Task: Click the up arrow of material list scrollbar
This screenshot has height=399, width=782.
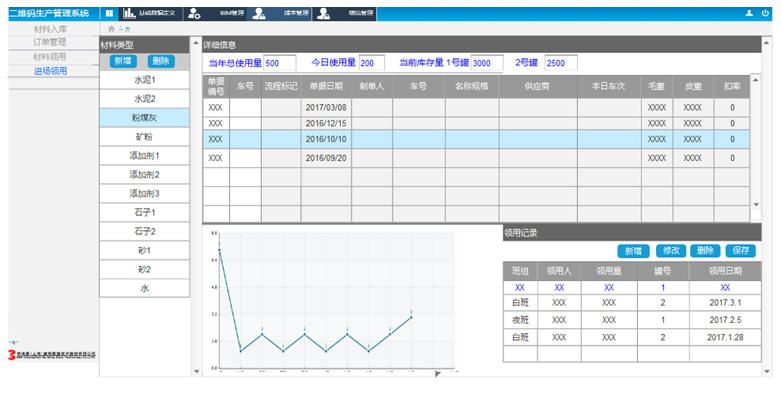Action: [x=196, y=44]
